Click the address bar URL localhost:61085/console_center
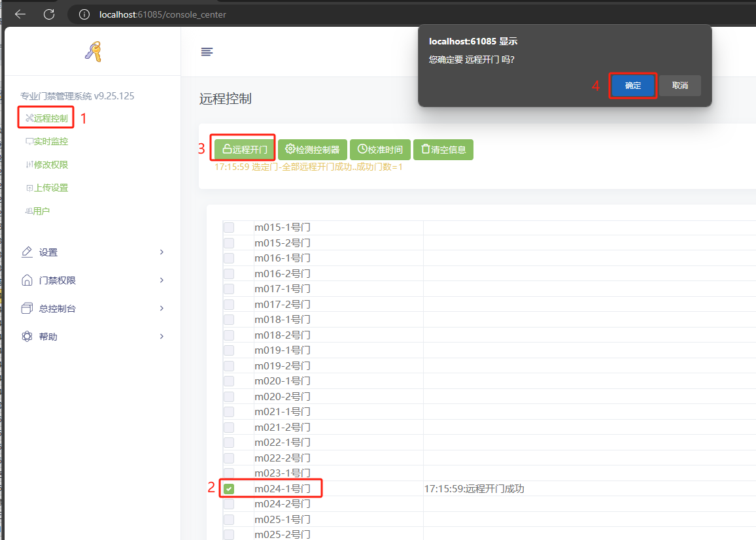756x540 pixels. tap(162, 14)
